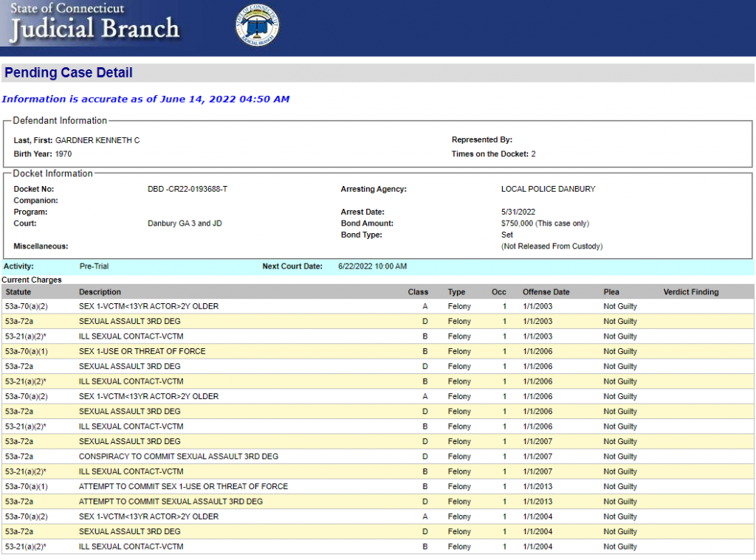Click the Not Released From Custody note
The image size is (756, 560).
[551, 246]
